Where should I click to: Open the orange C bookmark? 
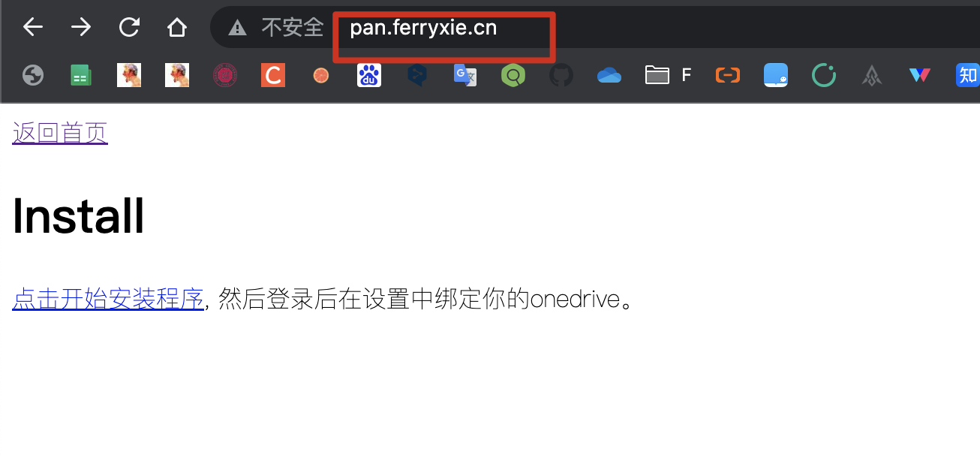(x=273, y=75)
